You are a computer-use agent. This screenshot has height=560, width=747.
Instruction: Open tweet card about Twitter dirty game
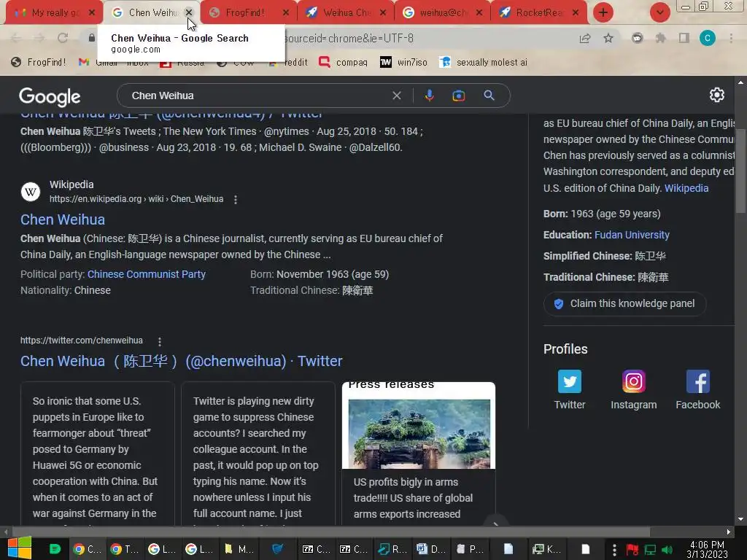258,454
